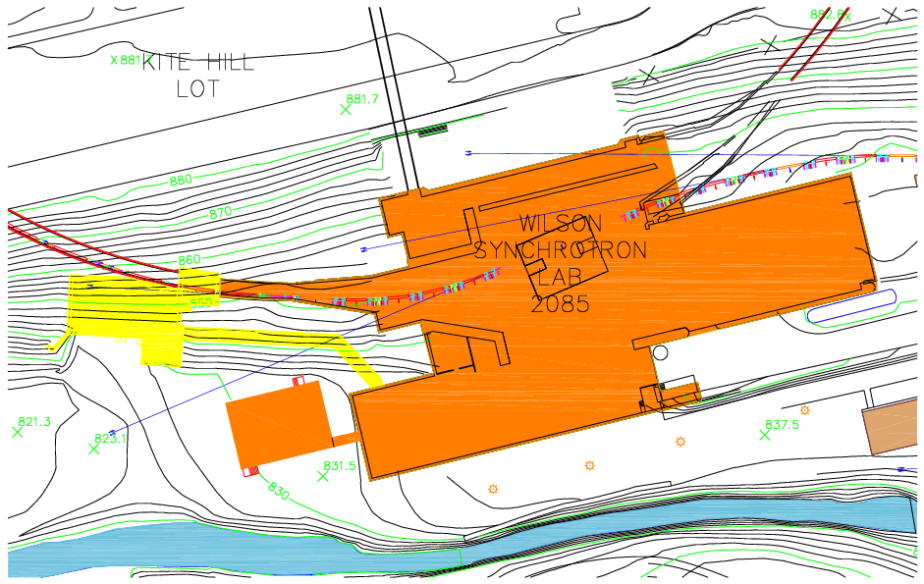Image resolution: width=924 pixels, height=584 pixels.
Task: Click the green hatched rectangle near the double road line
Action: tap(433, 131)
